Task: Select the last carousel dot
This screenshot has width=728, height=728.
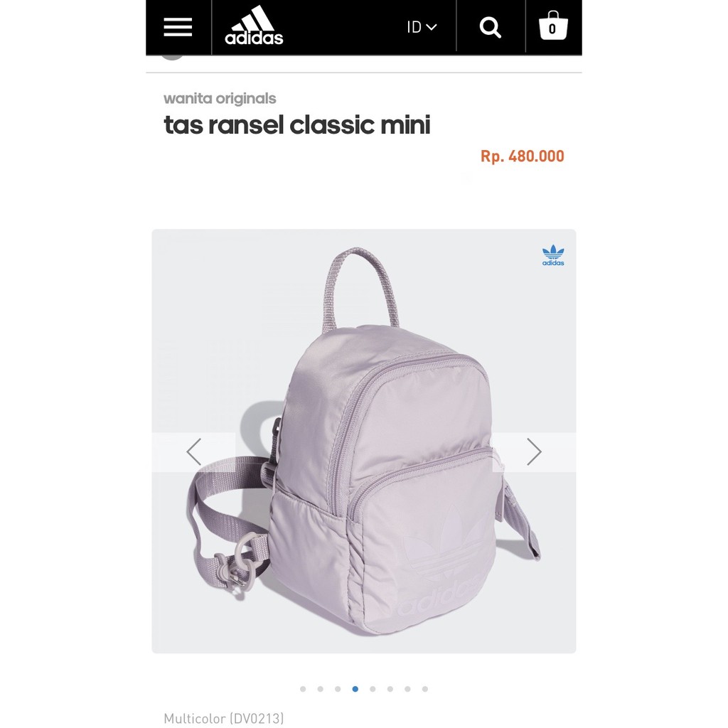Action: [x=425, y=689]
